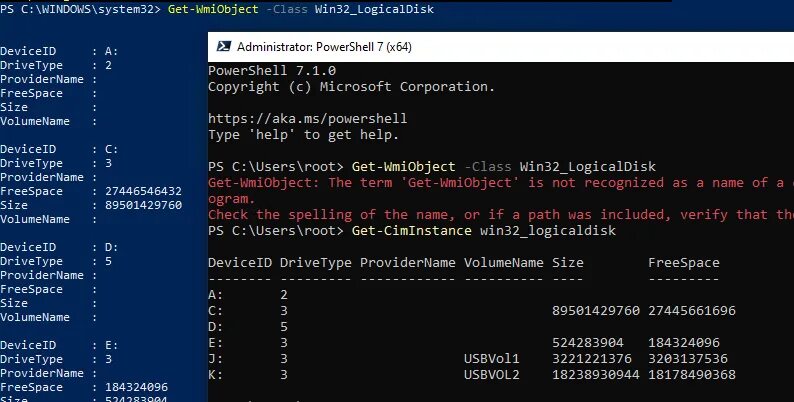Select the USBVol1 volume name
The height and width of the screenshot is (402, 794).
pos(492,359)
